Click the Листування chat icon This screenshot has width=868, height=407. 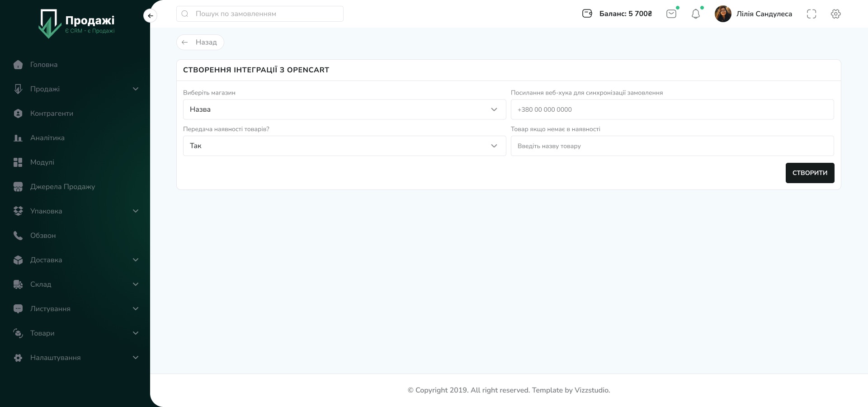point(18,309)
